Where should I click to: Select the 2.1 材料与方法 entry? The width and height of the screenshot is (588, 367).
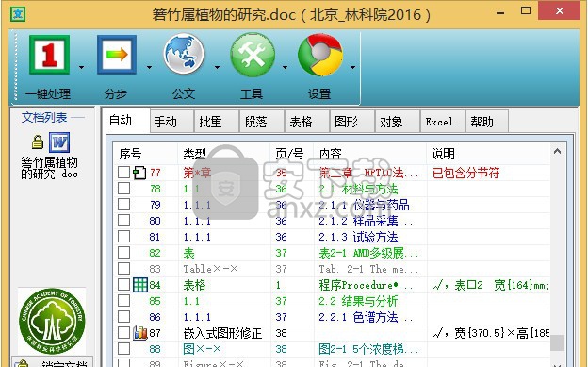[358, 189]
